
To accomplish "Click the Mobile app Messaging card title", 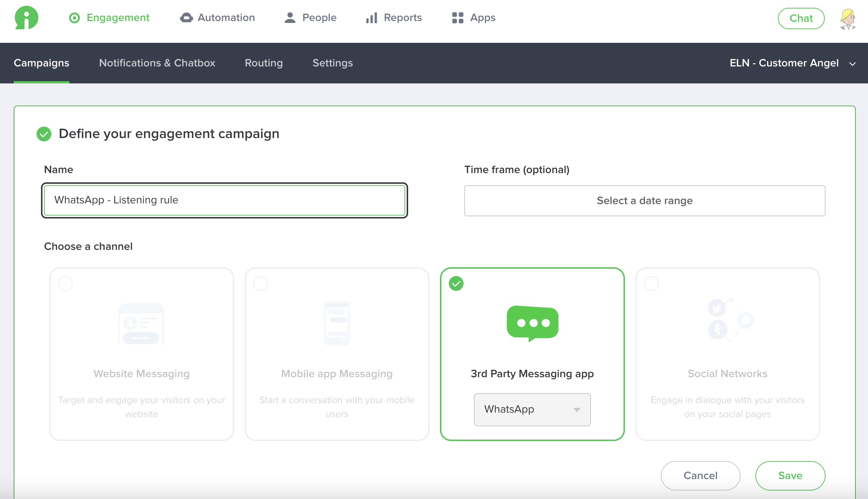I will 337,374.
